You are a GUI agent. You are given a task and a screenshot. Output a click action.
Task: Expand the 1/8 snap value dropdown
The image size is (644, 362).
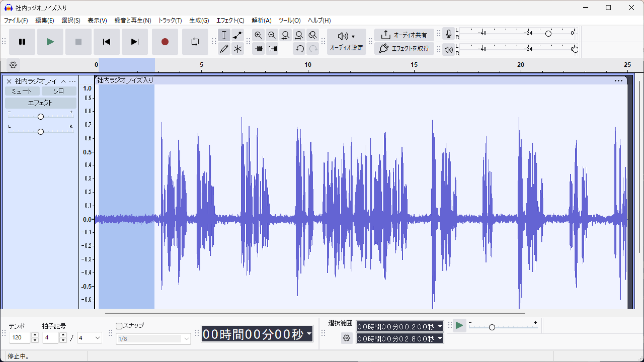pos(153,339)
